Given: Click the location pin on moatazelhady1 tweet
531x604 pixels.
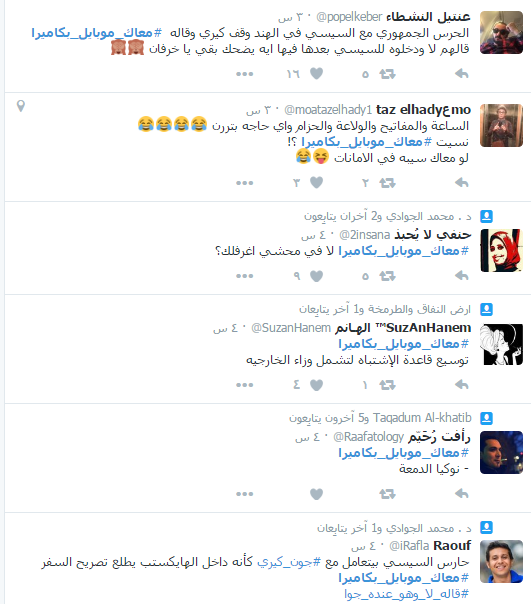Looking at the screenshot, I should tap(21, 106).
